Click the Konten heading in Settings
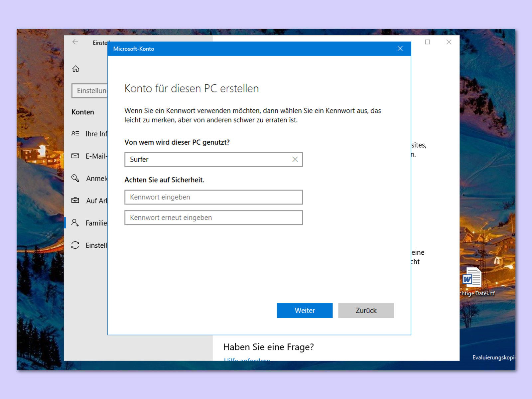Screen dimensions: 532x399 coord(83,112)
